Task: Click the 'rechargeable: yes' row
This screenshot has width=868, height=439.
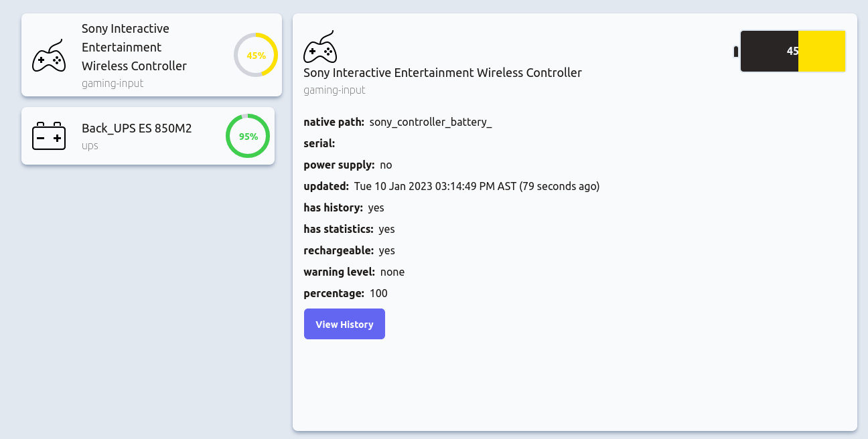Action: click(349, 250)
